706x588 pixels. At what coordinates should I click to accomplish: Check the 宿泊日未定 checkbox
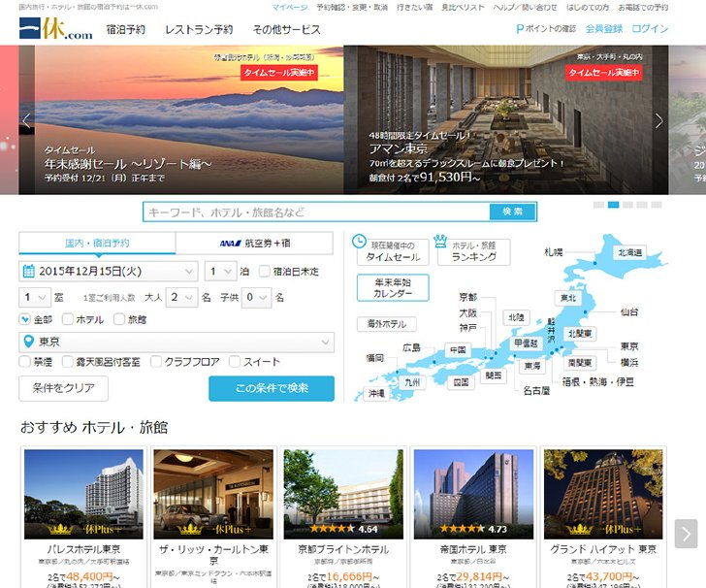click(x=265, y=272)
